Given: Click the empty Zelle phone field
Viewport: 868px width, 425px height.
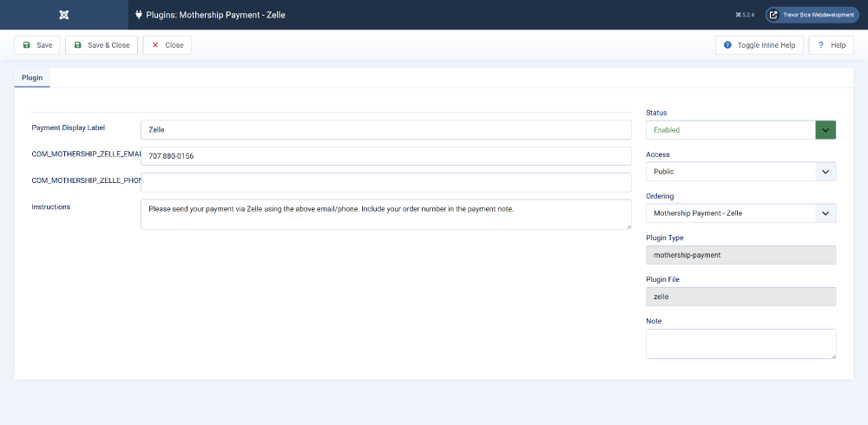Looking at the screenshot, I should click(386, 183).
